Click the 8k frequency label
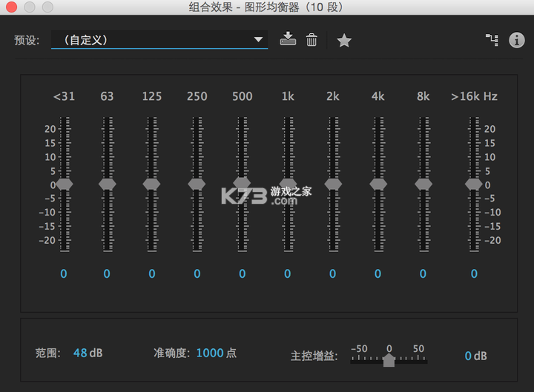The image size is (534, 392). (x=423, y=96)
